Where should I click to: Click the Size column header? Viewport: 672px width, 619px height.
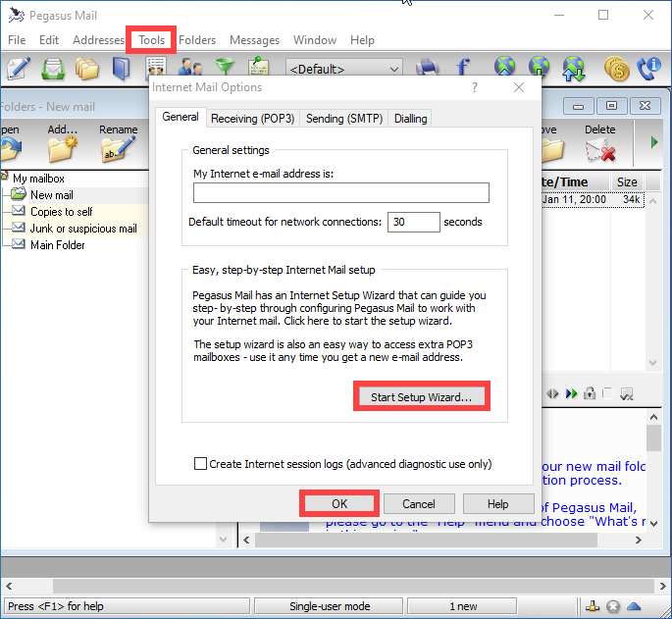[x=627, y=182]
